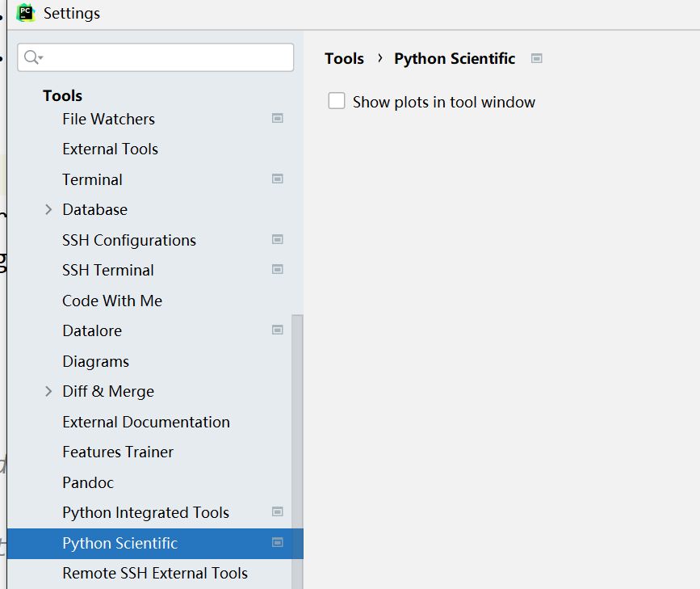Open the Diagrams settings page
The width and height of the screenshot is (700, 589).
pos(95,361)
